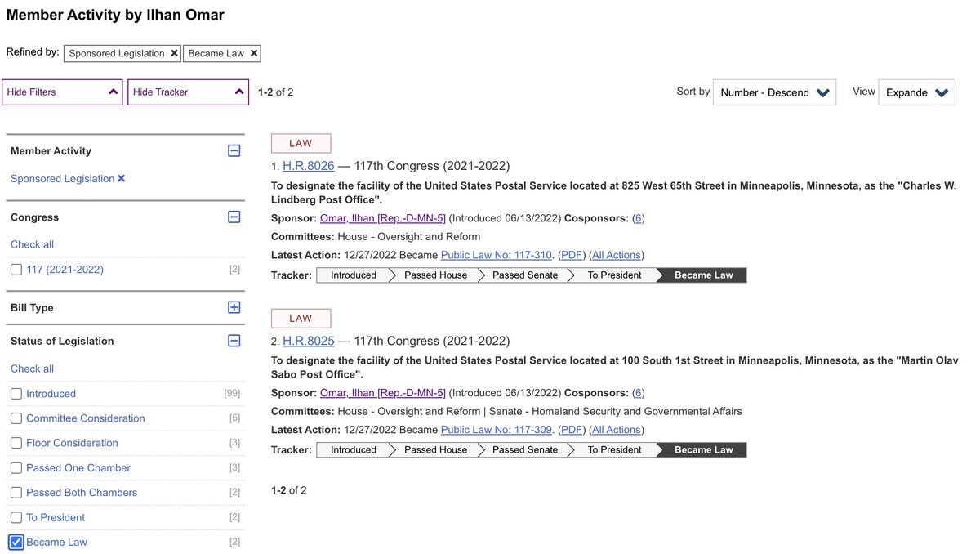Collapse the Congress filter section

tap(234, 216)
